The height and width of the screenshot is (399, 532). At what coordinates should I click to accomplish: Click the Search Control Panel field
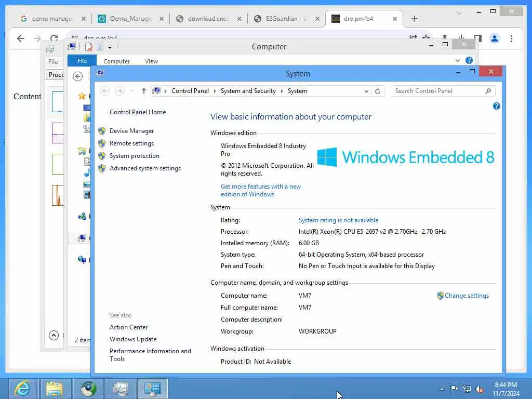click(x=437, y=91)
